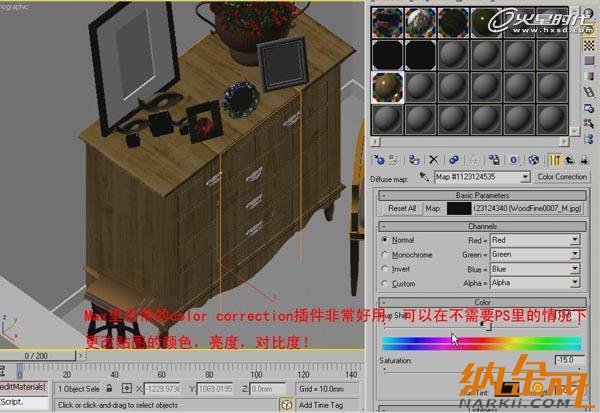Click the MAXScript listener field
Viewport: 600px width, 413px height.
[x=24, y=402]
